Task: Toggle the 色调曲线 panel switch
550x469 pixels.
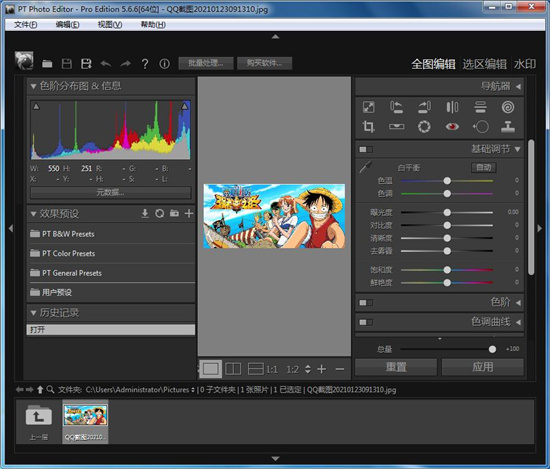Action: pyautogui.click(x=366, y=322)
